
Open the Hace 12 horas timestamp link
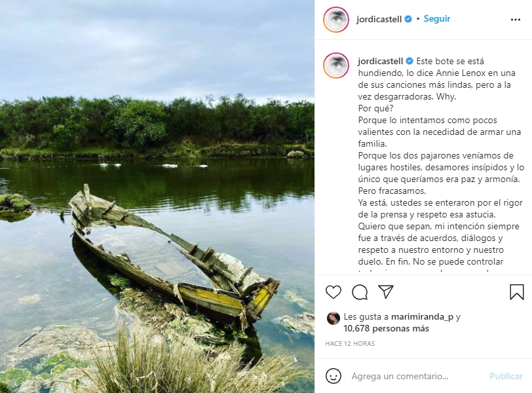350,343
